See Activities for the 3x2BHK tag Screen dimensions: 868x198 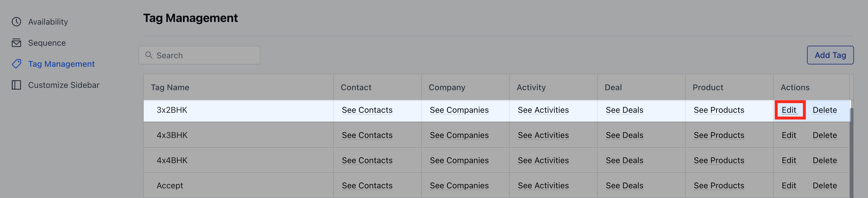[x=543, y=110]
